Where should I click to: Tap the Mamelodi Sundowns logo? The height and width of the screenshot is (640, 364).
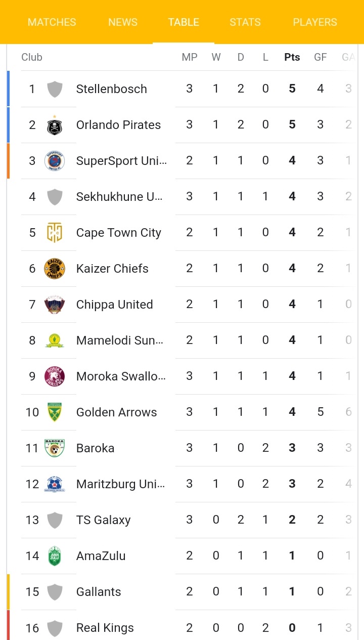pyautogui.click(x=55, y=340)
